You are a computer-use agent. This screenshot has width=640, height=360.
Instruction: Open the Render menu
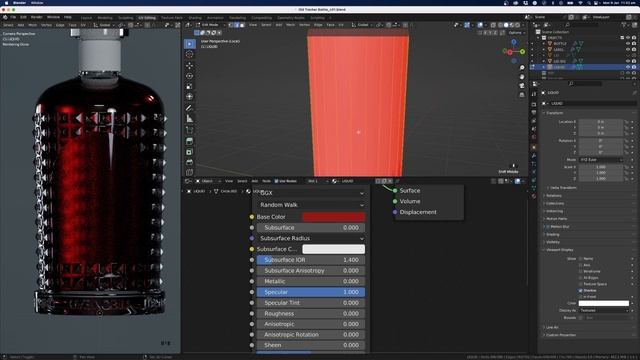(36, 17)
